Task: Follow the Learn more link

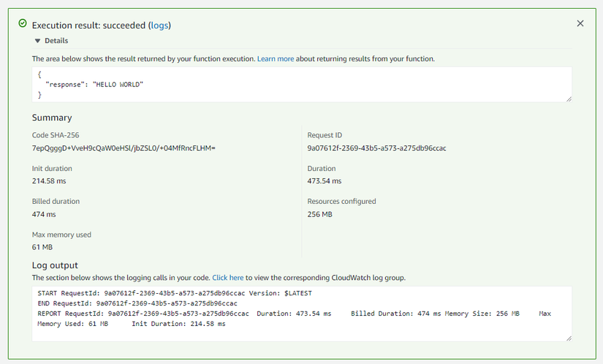Action: coord(276,58)
